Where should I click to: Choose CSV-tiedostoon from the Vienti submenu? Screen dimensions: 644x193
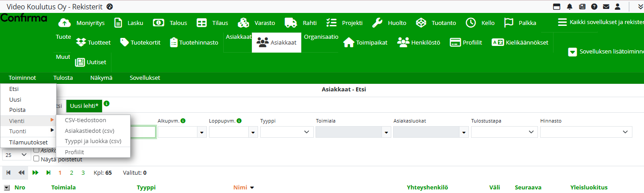point(85,120)
